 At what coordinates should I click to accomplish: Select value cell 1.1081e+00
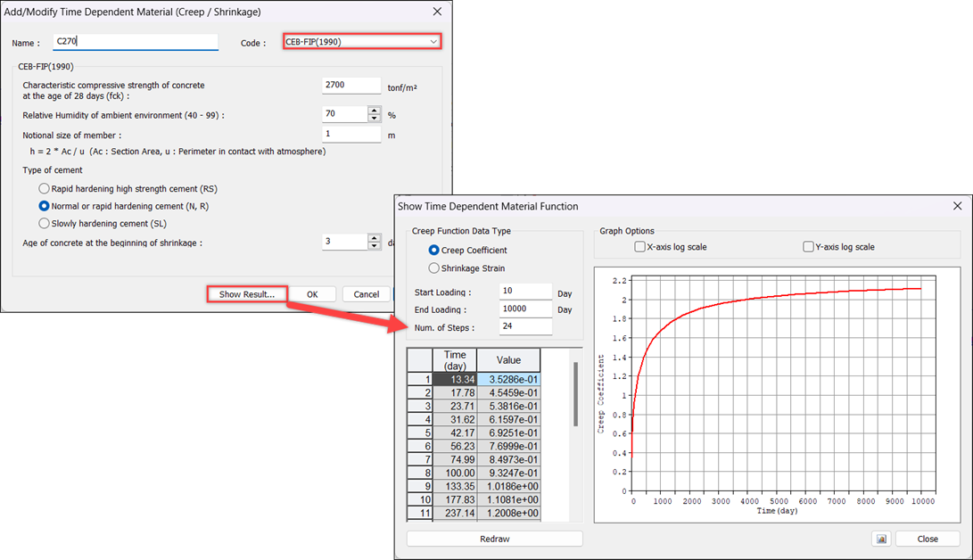pyautogui.click(x=508, y=499)
